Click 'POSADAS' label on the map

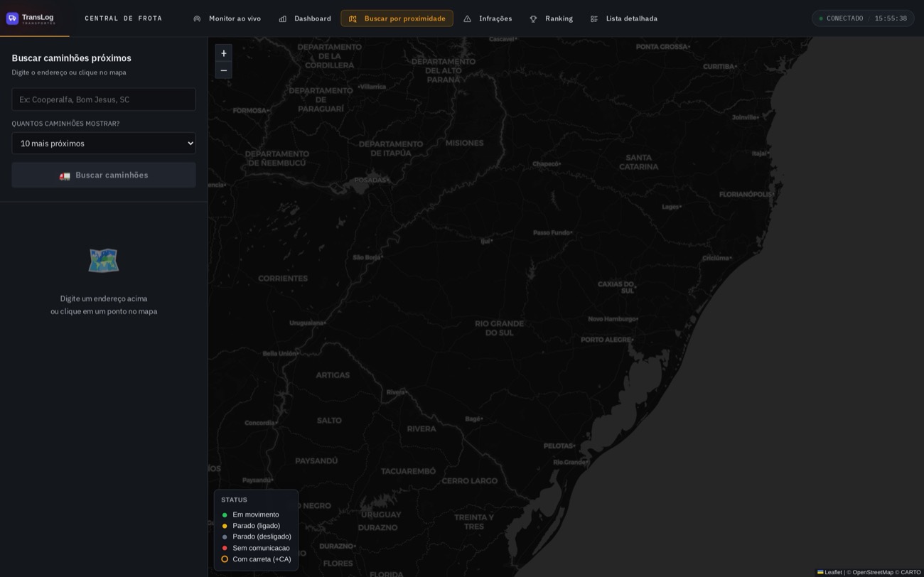pos(370,180)
